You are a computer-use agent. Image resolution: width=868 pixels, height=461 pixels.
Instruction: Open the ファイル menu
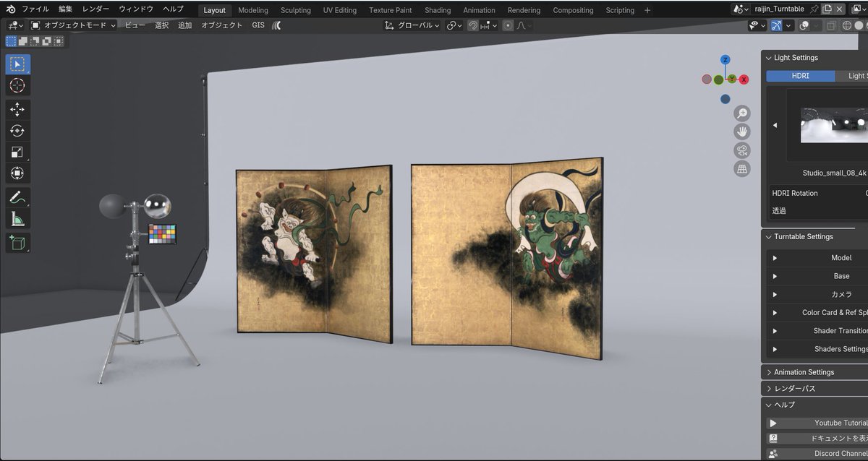[x=35, y=9]
